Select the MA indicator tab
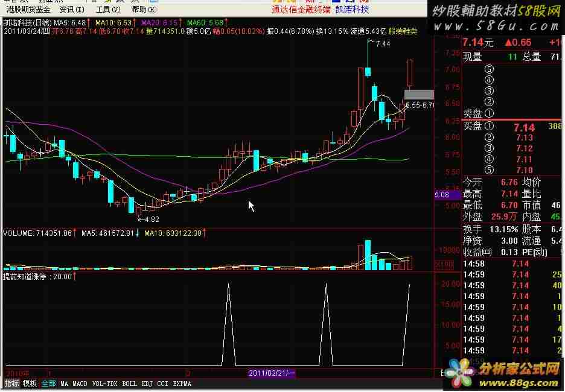The height and width of the screenshot is (392, 565). [64, 384]
